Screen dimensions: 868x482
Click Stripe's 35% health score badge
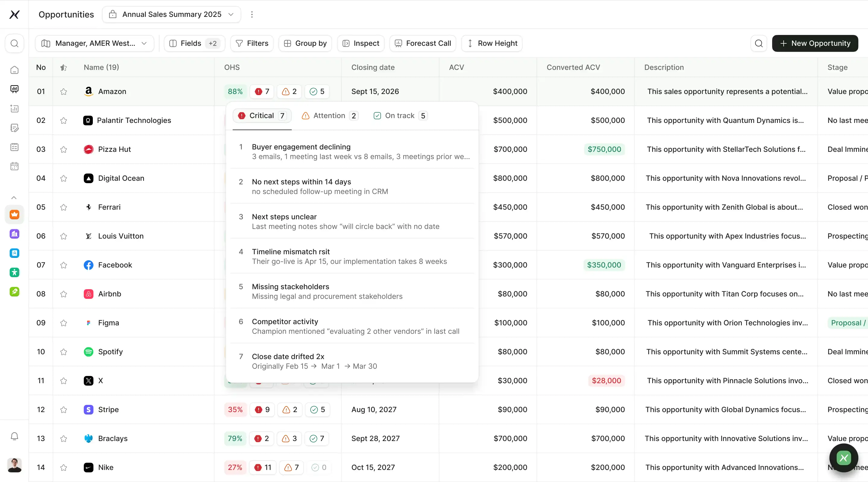(235, 410)
